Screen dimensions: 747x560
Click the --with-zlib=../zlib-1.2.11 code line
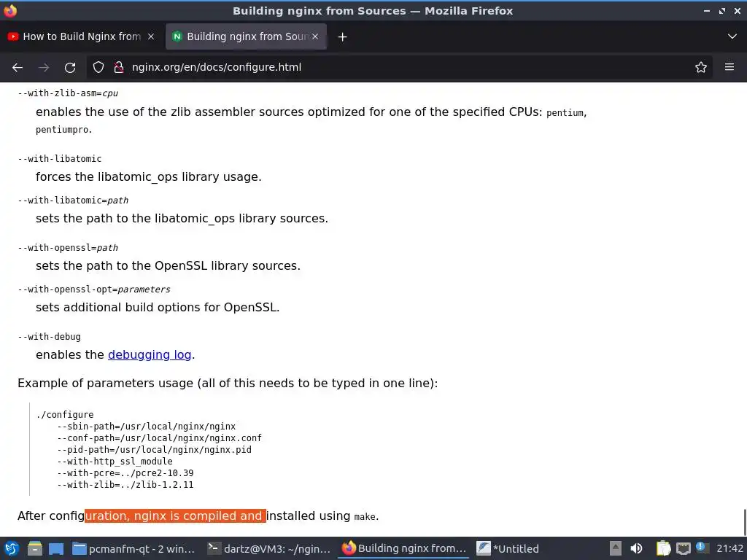tap(125, 485)
